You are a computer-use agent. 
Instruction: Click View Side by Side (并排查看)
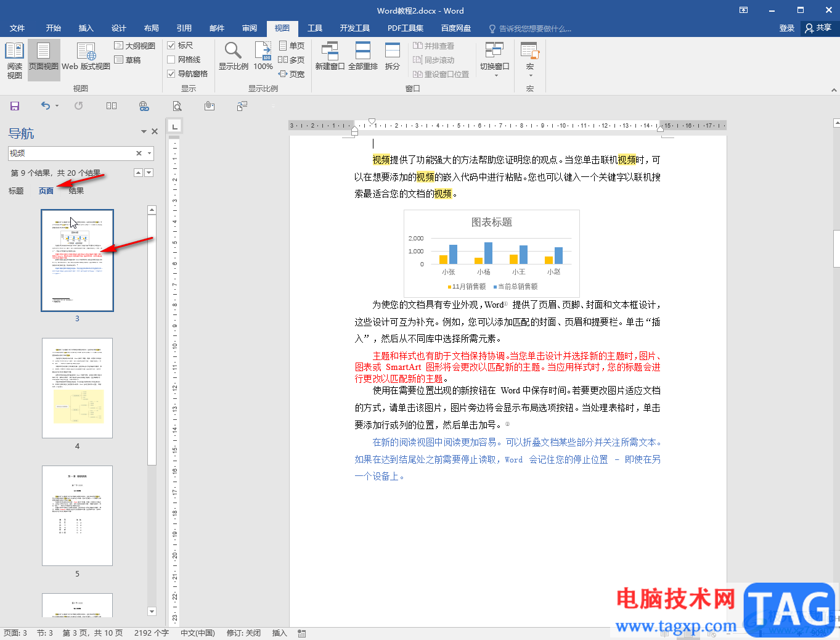(x=433, y=46)
